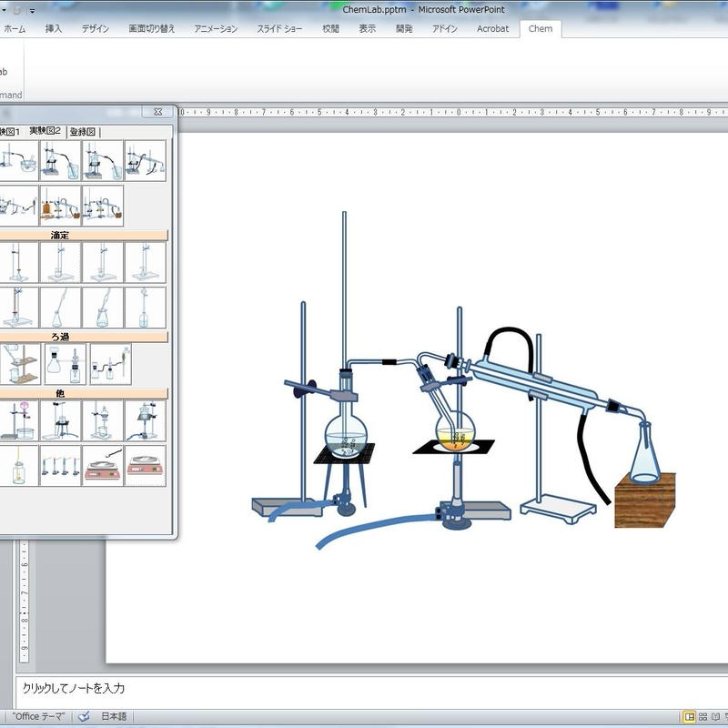Image resolution: width=728 pixels, height=728 pixels.
Task: Go to the アニメーション tab
Action: [216, 29]
